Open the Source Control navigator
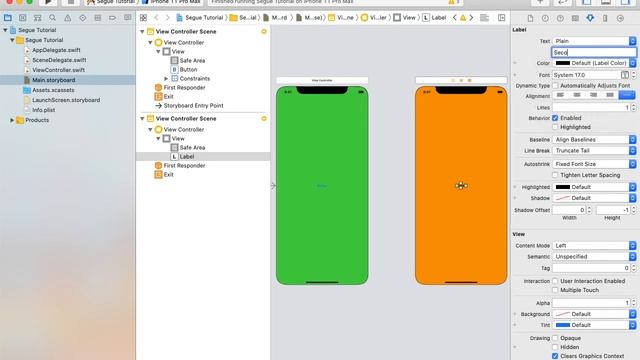 pyautogui.click(x=22, y=18)
